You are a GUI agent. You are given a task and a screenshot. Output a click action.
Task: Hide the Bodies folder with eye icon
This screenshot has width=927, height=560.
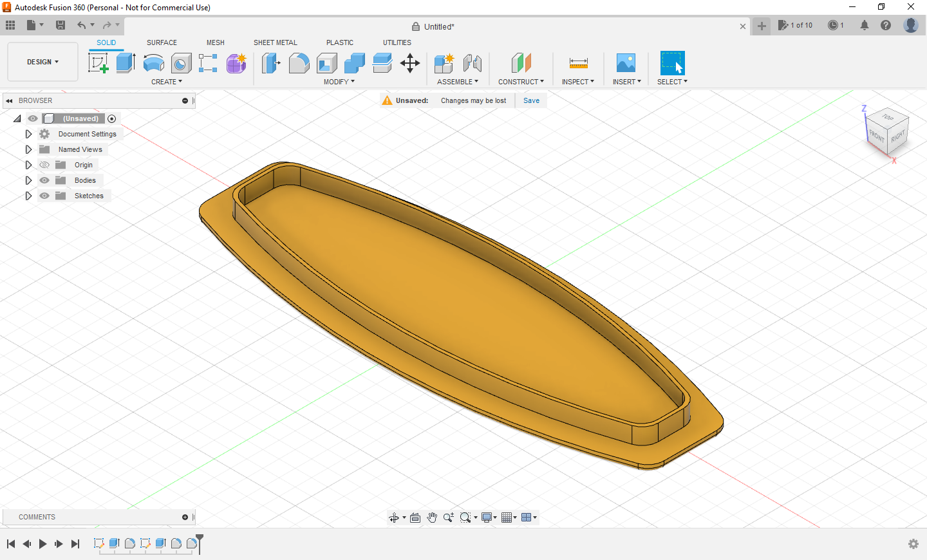coord(44,180)
